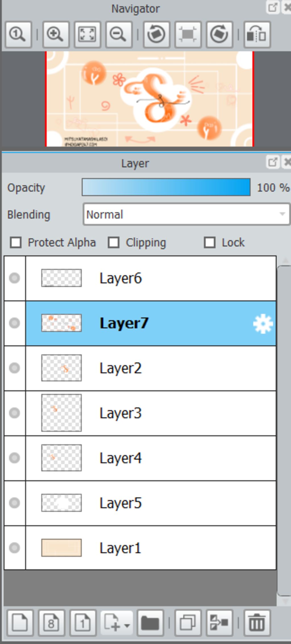This screenshot has height=644, width=291.
Task: Rotate the canvas view left
Action: click(x=157, y=34)
